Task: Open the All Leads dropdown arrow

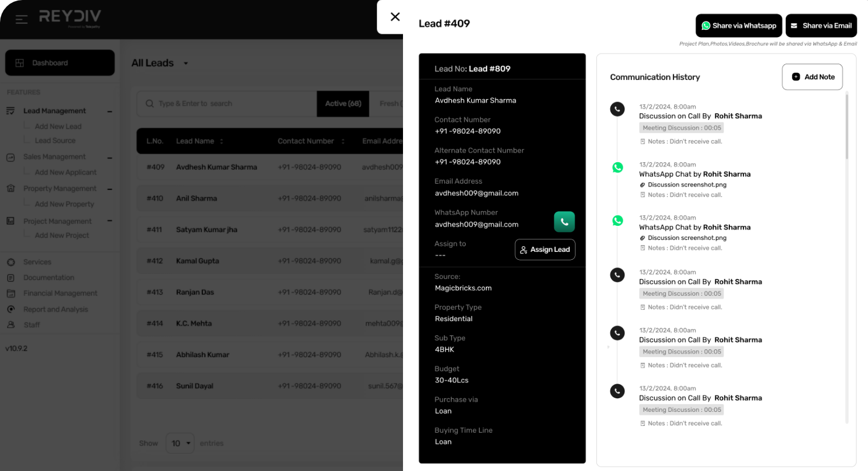Action: tap(185, 64)
